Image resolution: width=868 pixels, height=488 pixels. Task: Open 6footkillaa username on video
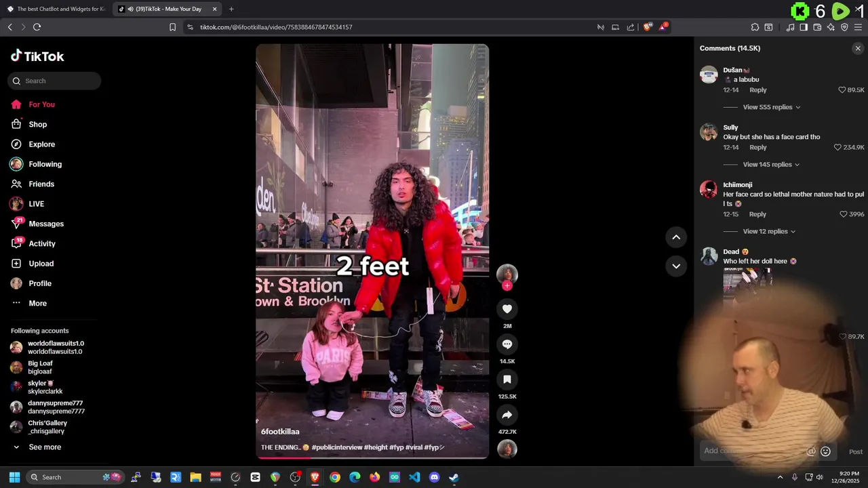pos(280,432)
